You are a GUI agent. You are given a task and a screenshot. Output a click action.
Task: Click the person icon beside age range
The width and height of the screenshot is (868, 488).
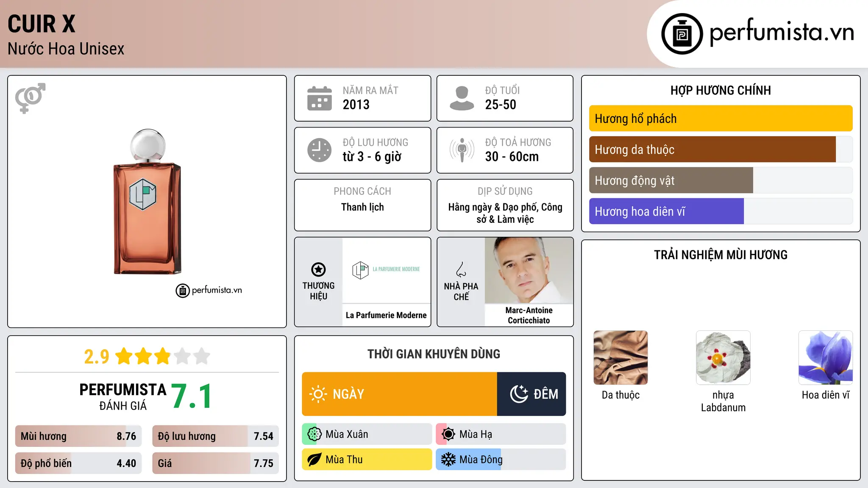[462, 98]
